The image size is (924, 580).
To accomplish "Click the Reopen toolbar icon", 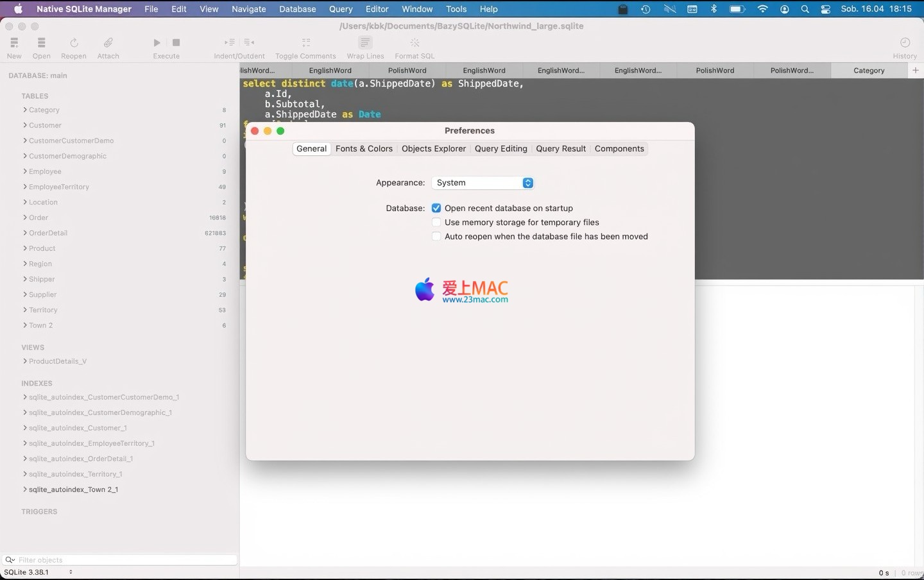I will click(x=74, y=43).
